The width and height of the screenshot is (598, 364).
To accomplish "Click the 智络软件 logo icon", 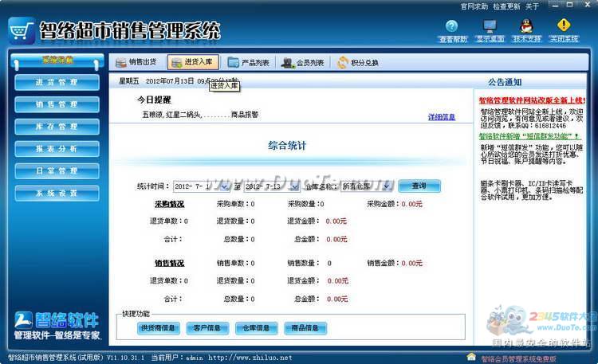I will click(x=23, y=320).
